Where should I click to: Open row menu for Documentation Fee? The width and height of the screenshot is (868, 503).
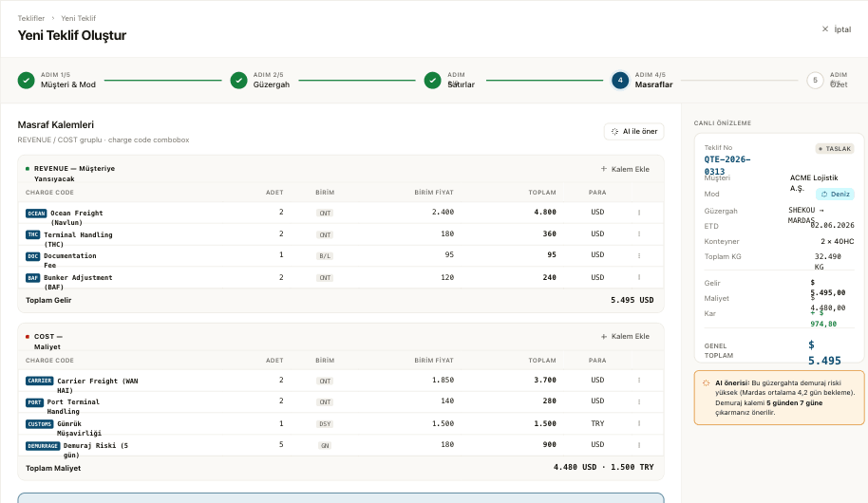639,255
